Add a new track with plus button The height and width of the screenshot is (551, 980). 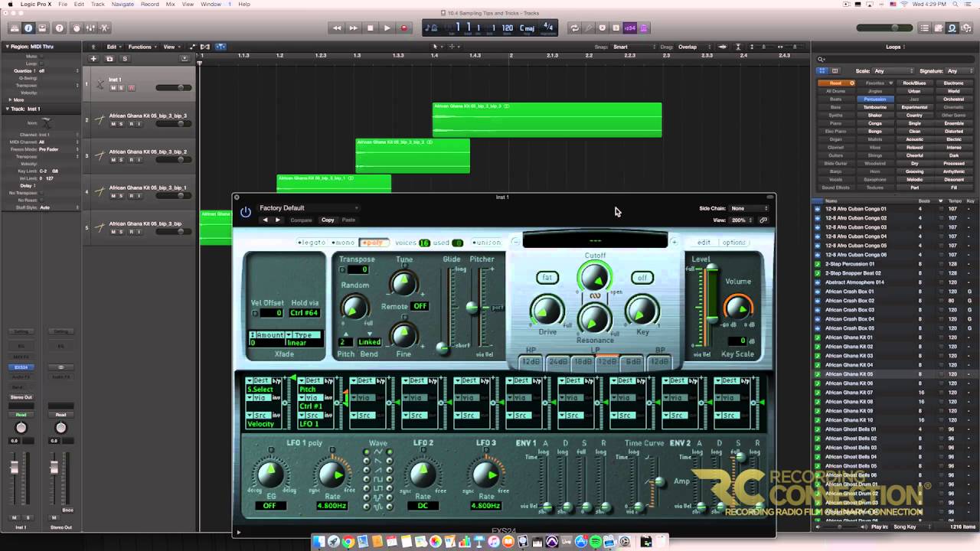point(93,59)
